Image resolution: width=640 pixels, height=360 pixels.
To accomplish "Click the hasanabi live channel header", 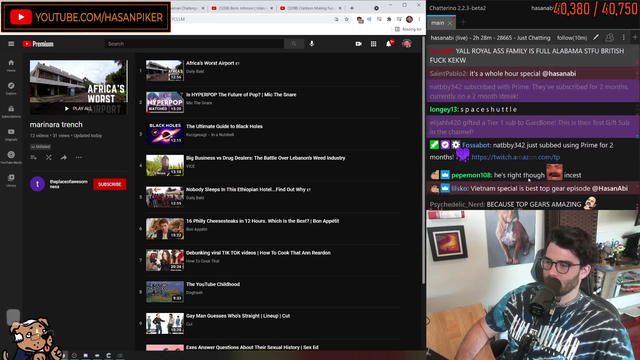I will point(490,38).
